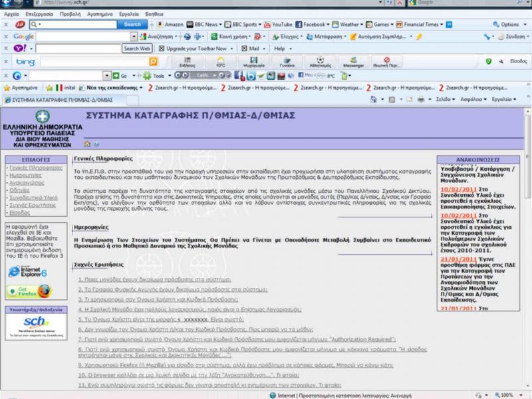Open the Βοήθεια menu

pos(154,13)
